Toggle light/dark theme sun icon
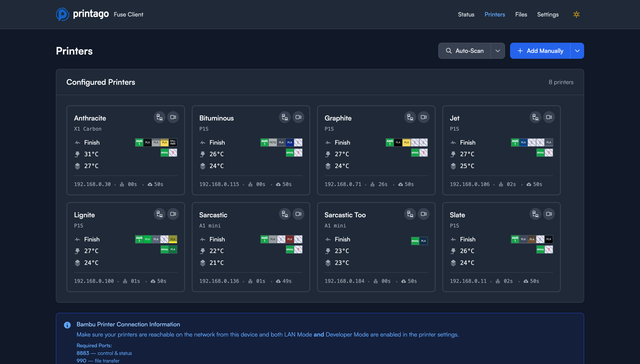 577,15
